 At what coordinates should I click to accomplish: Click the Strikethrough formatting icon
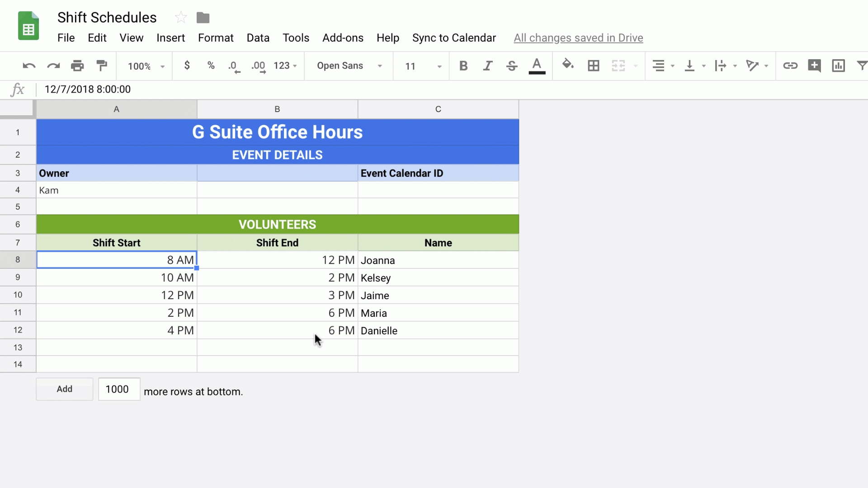(511, 66)
